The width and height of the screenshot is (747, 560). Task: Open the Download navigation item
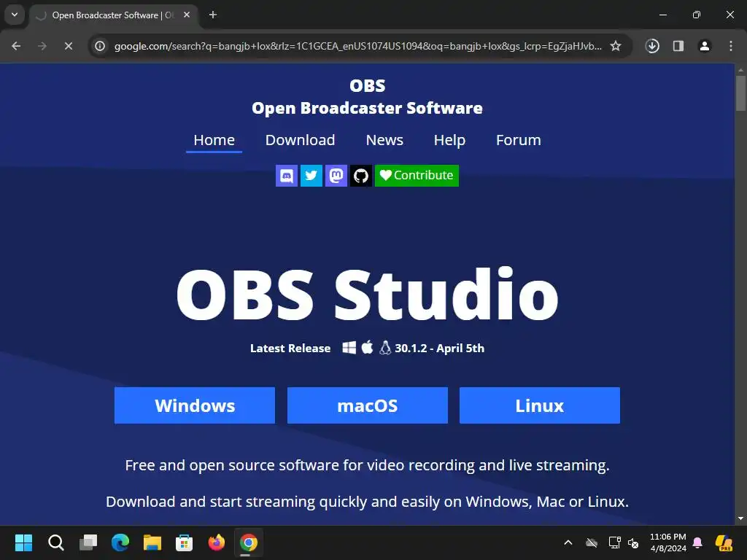(300, 141)
